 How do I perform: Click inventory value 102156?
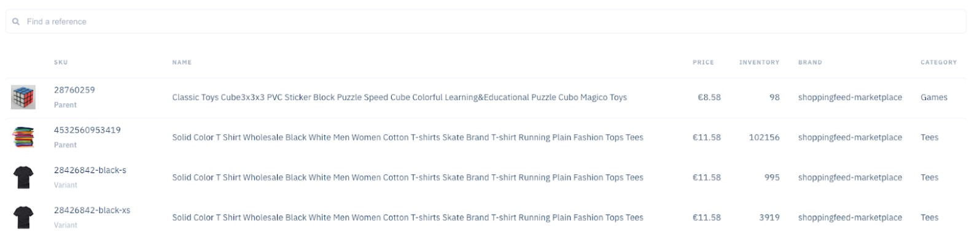point(764,137)
